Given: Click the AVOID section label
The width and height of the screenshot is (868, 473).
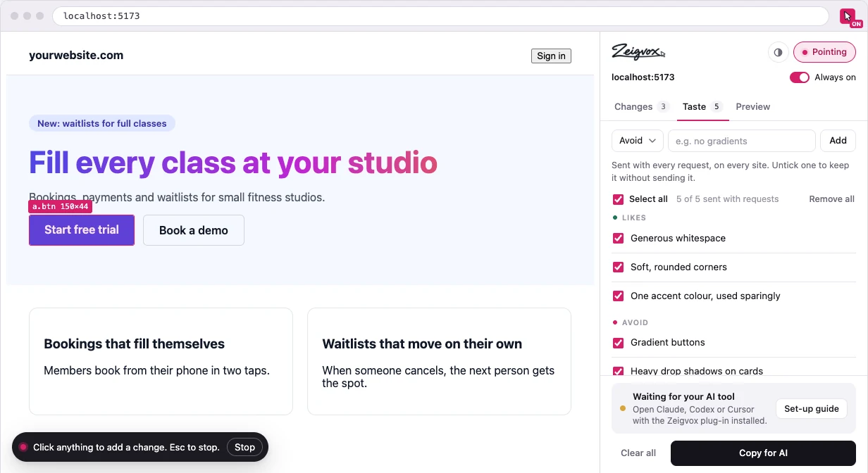Looking at the screenshot, I should coord(635,323).
